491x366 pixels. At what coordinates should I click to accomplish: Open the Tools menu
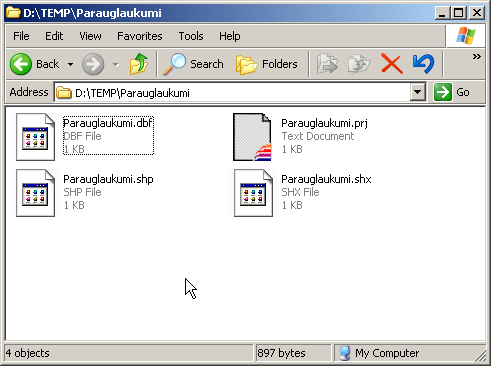point(191,36)
